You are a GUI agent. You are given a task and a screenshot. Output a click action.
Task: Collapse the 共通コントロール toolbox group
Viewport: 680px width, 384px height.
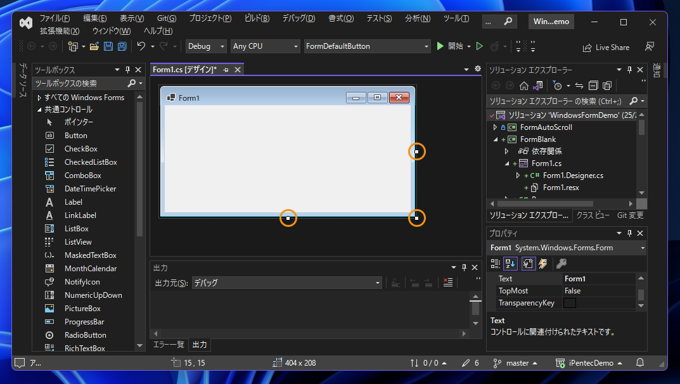(39, 110)
